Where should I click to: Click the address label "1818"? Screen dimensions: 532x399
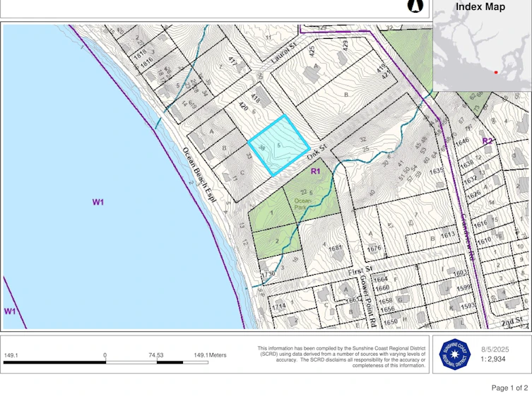pos(140,54)
